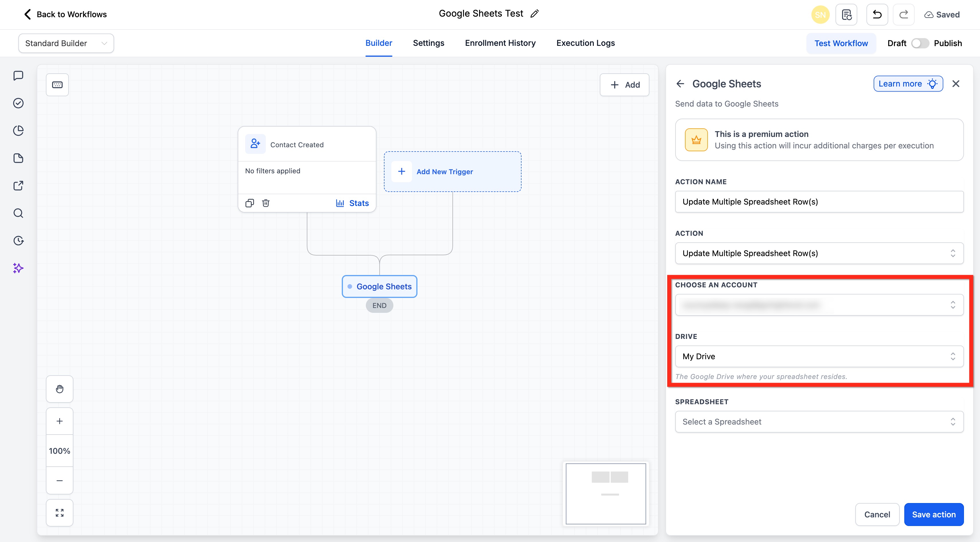Open the Standard Builder dropdown

pyautogui.click(x=66, y=43)
